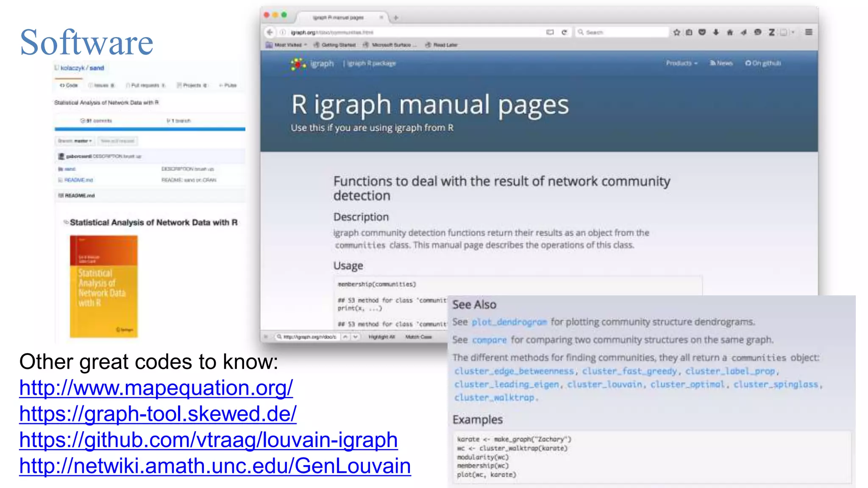The height and width of the screenshot is (488, 868).
Task: Go to the browser home icon
Action: pyautogui.click(x=730, y=32)
